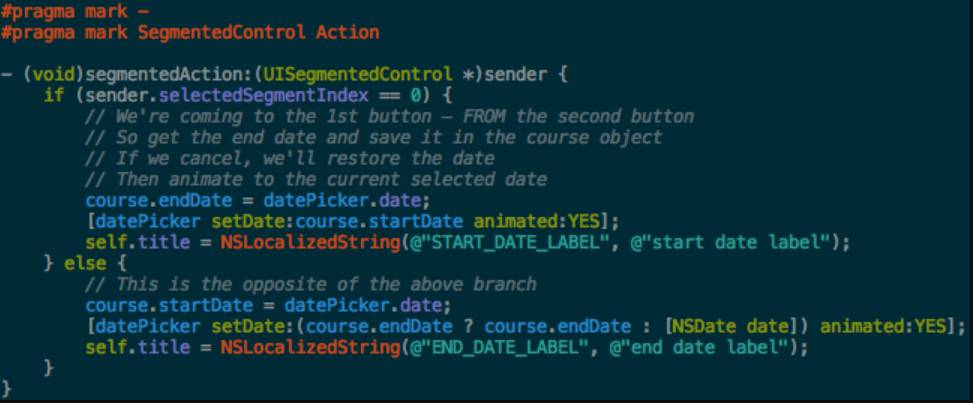Click the first '#pragma mark -' line
Screen dimensions: 973x403
(74, 11)
